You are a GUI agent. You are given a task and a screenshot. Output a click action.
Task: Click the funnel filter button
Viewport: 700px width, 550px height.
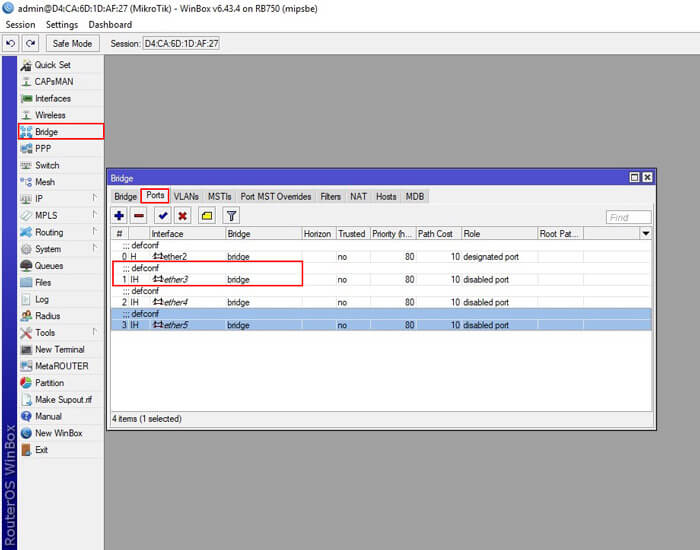coord(231,216)
